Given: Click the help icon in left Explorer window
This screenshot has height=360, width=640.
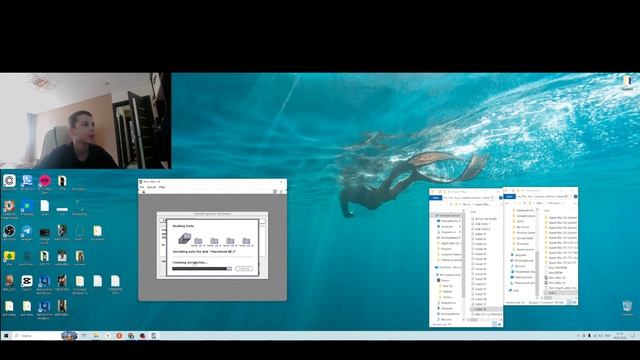Looking at the screenshot, I should pos(500,198).
